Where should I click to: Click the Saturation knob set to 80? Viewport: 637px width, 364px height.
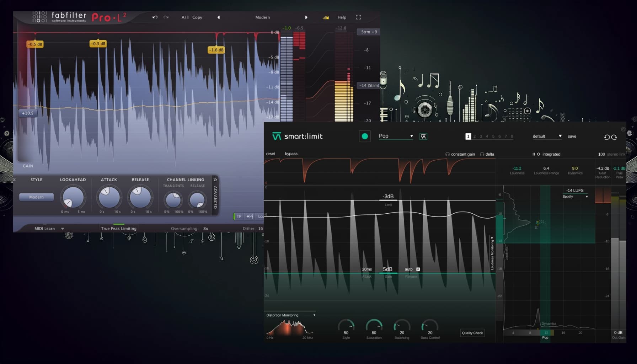tap(374, 326)
